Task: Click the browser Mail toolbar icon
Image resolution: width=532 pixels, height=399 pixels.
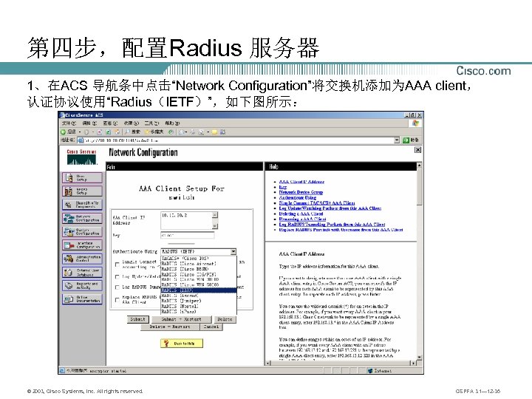Action: [x=183, y=132]
